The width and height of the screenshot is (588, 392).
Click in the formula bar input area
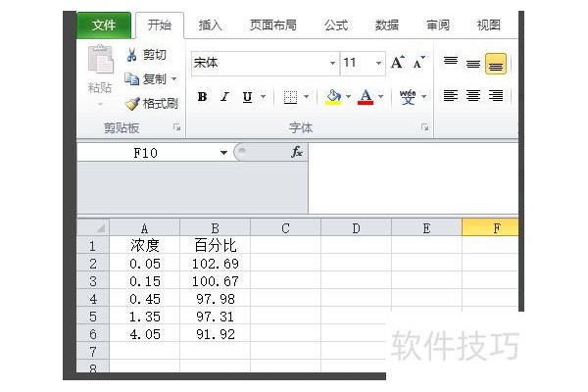pos(414,177)
